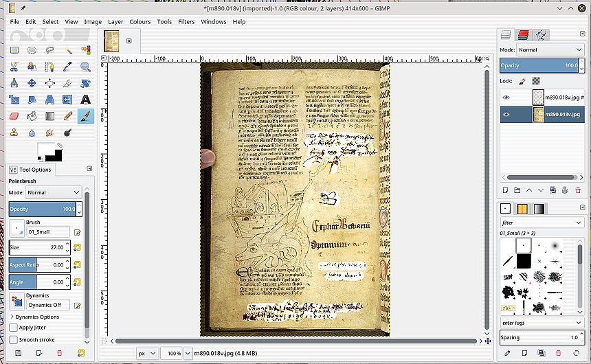
Task: Select the Flip tool
Action: (68, 100)
